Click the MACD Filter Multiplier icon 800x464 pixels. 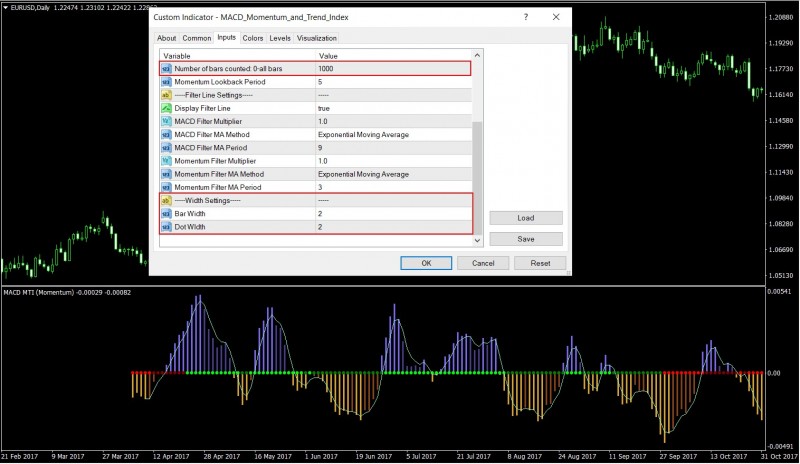pos(166,121)
